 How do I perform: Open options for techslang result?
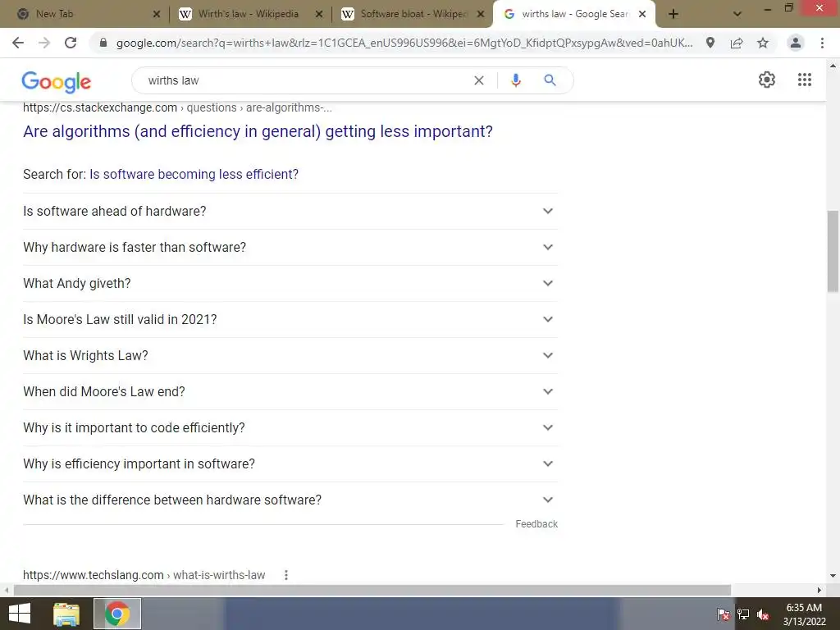[x=286, y=575]
